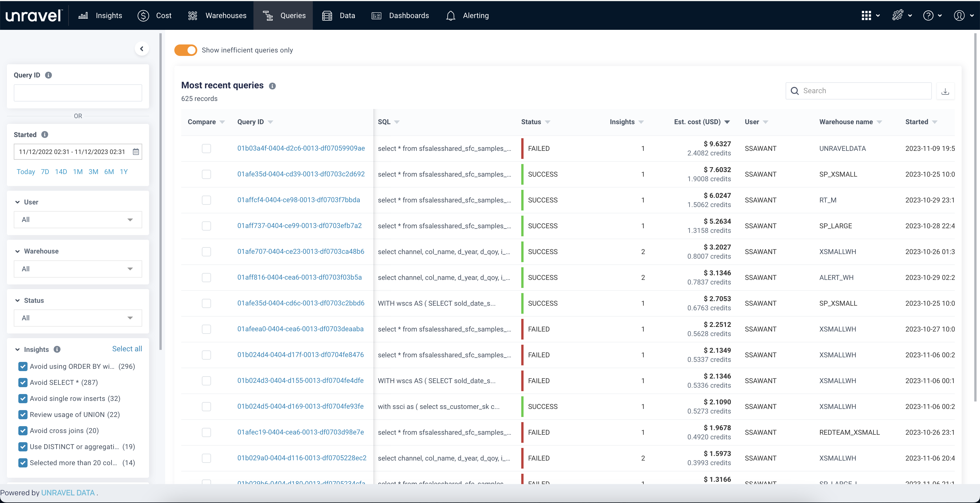Sort by Est. cost (USD) arrow

click(x=727, y=122)
